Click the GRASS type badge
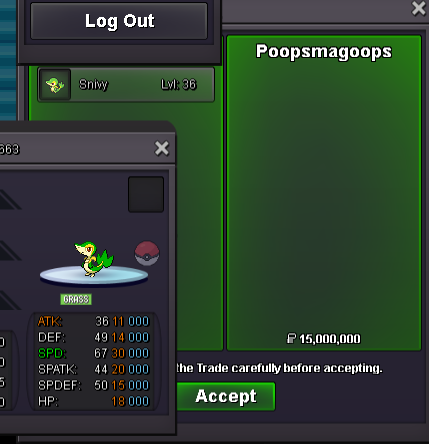The image size is (429, 444). click(x=76, y=299)
